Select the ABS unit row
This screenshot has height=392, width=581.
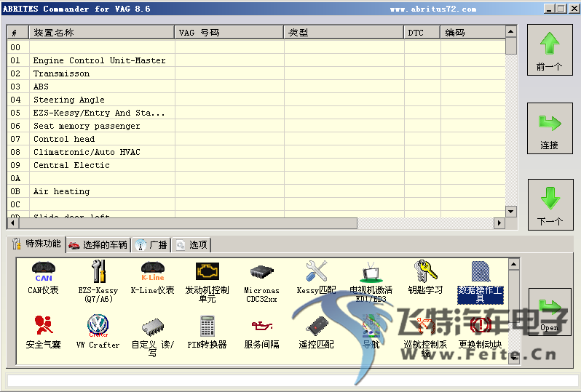[x=256, y=87]
